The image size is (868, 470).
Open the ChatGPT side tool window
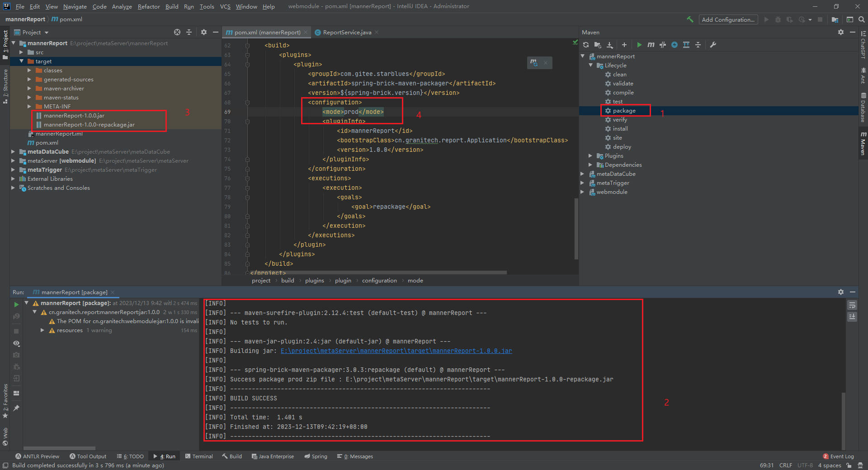tap(863, 44)
